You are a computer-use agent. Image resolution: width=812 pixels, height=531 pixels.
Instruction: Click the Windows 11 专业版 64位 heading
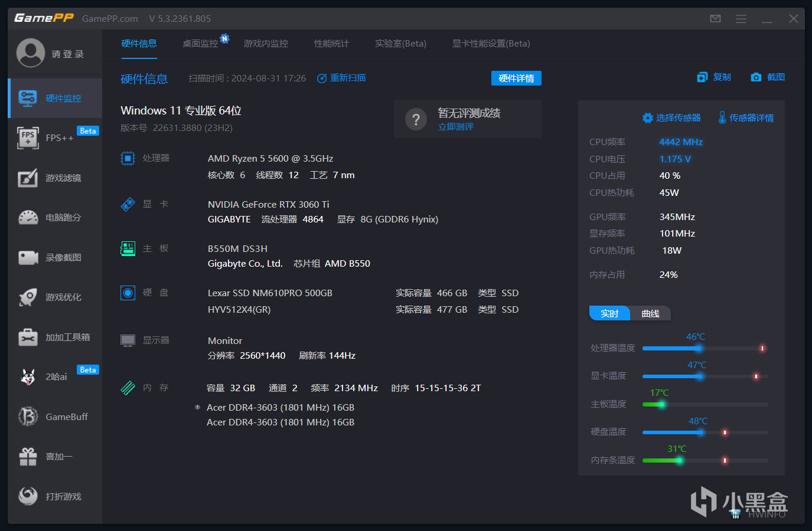[181, 111]
